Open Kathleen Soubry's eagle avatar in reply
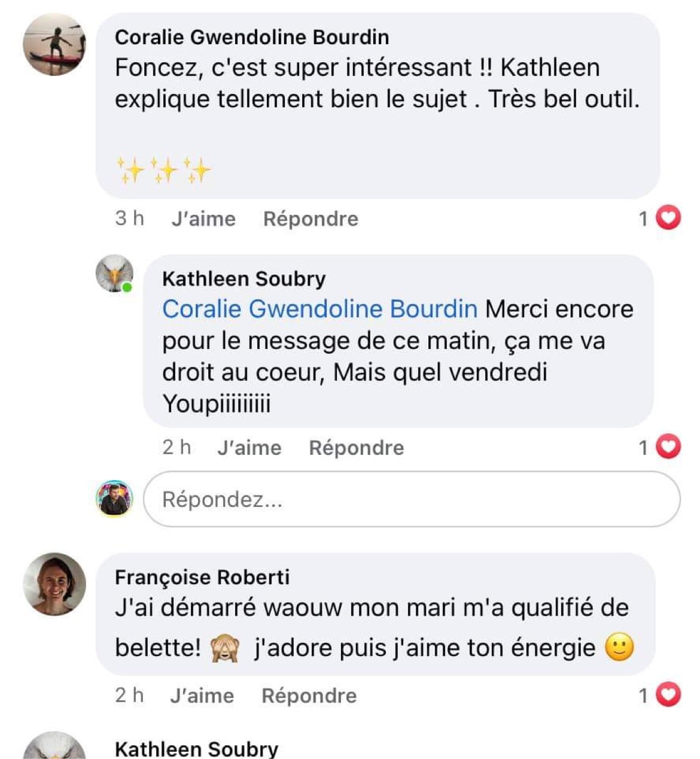 coord(114,274)
